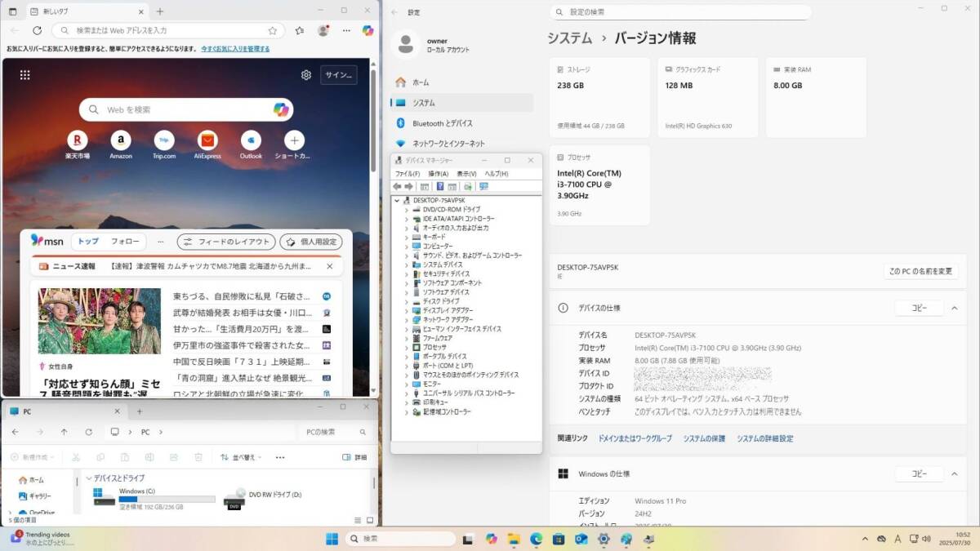Collapse デバイスとドライブ group

[x=89, y=478]
